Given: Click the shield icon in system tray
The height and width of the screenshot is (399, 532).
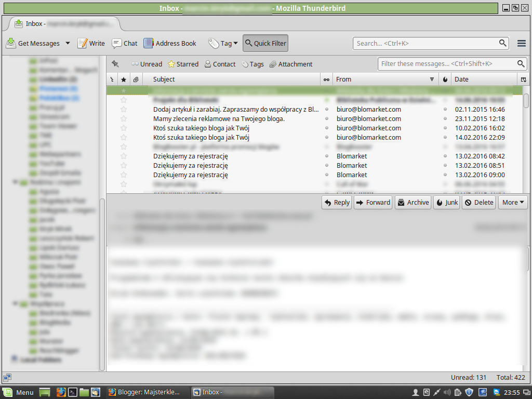Looking at the screenshot, I should [469, 392].
